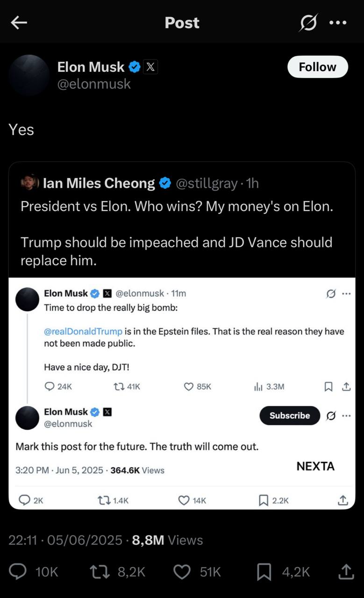364x598 pixels.
Task: Open the 8,8M Views count
Action: click(x=167, y=540)
